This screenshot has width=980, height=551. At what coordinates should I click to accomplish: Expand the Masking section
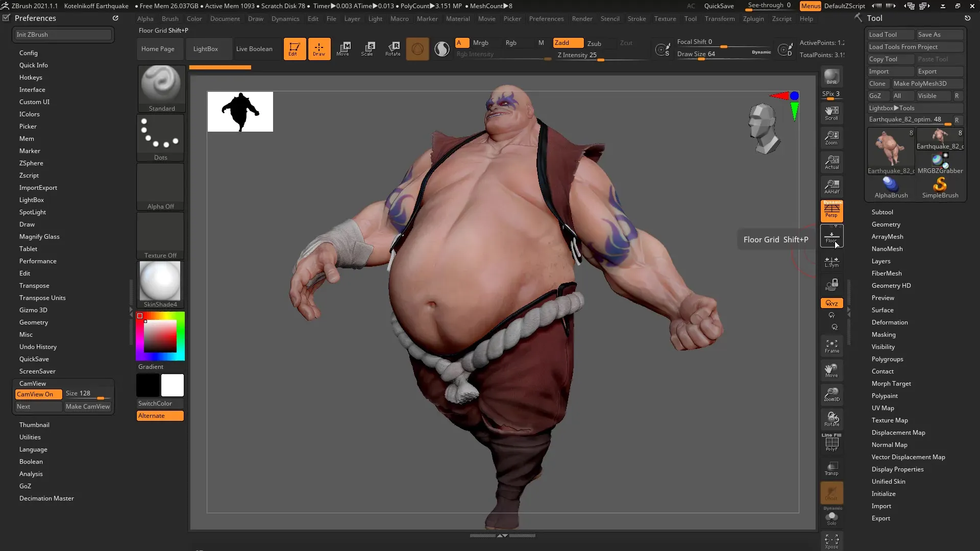[883, 335]
